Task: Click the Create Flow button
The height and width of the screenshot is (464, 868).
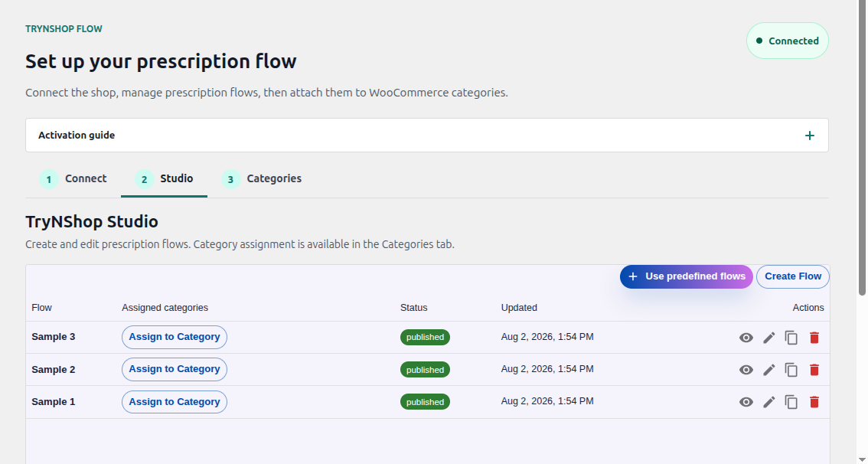Action: [x=793, y=276]
